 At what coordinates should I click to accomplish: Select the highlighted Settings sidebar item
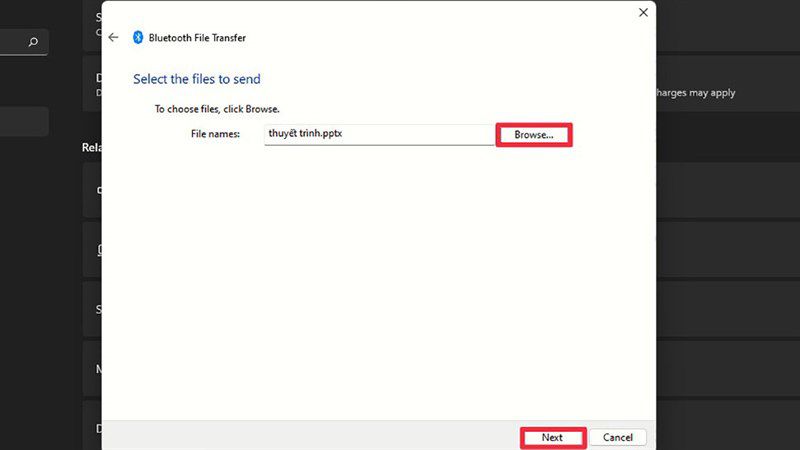[x=24, y=121]
